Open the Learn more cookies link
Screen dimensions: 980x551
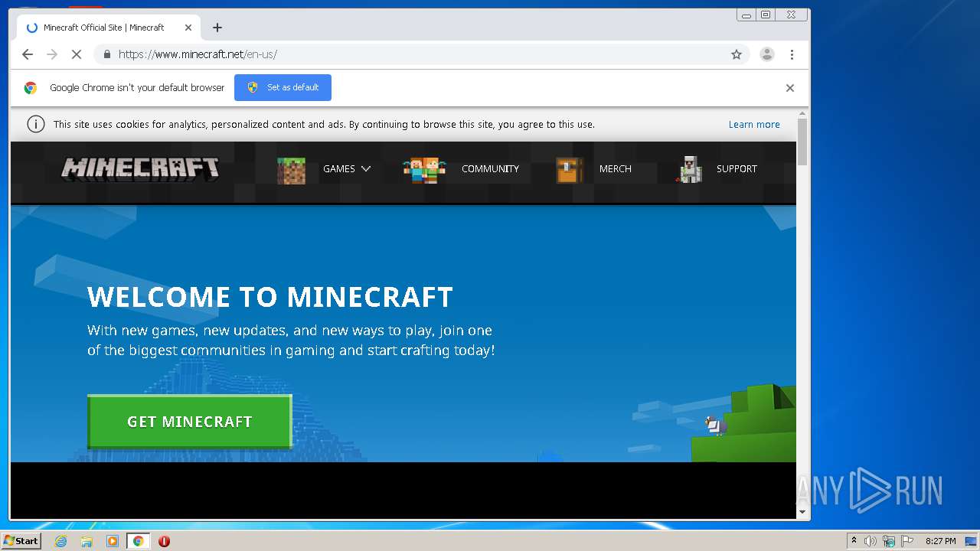(754, 125)
